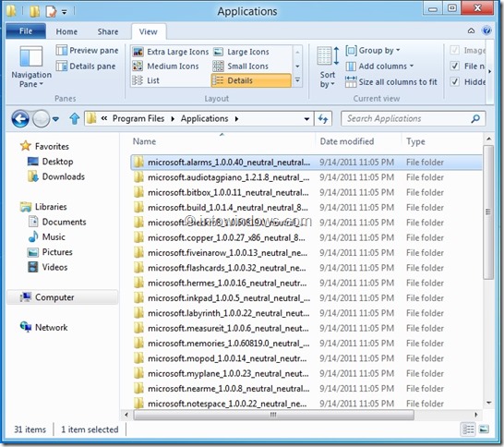This screenshot has height=447, width=504.
Task: Open the Videos library
Action: click(48, 267)
